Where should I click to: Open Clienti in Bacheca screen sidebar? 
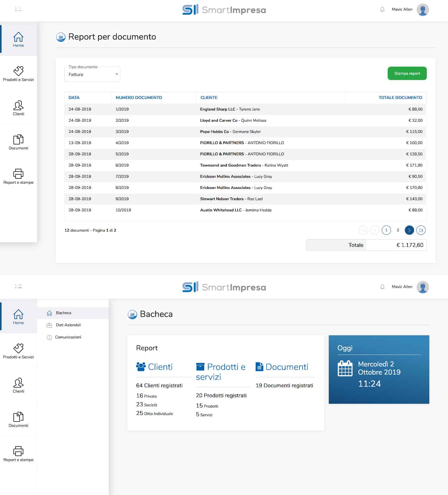point(18,385)
